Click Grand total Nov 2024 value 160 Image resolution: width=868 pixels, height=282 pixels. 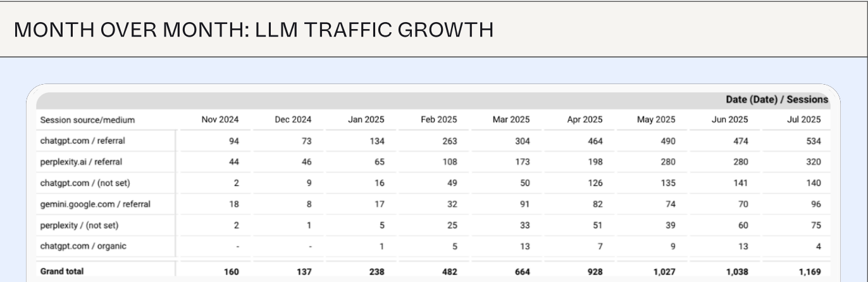[231, 271]
